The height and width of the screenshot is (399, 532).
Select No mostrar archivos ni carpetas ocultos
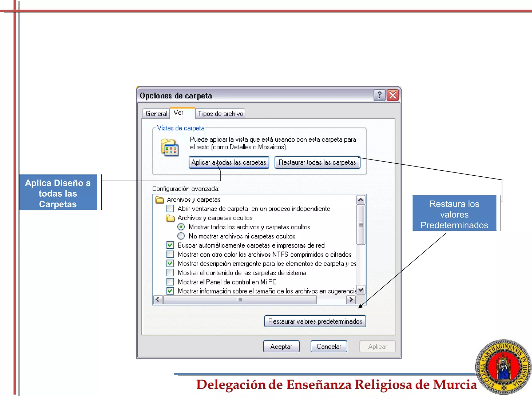181,236
